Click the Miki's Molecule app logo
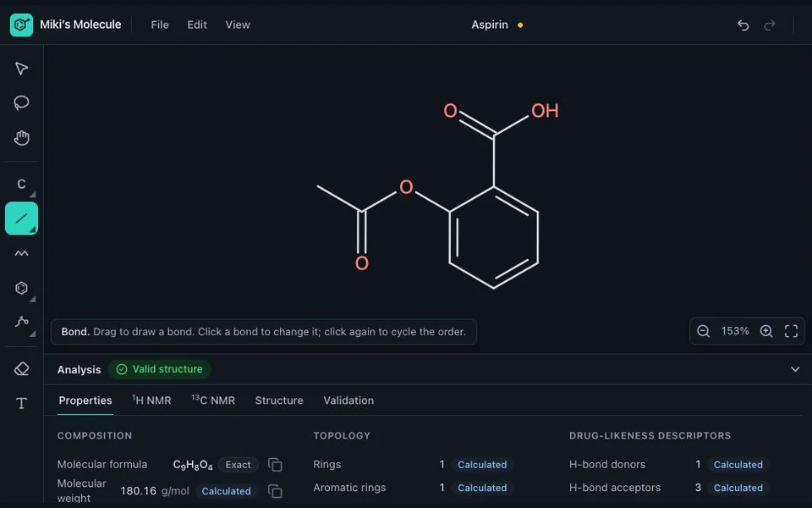This screenshot has width=812, height=508. [x=21, y=25]
